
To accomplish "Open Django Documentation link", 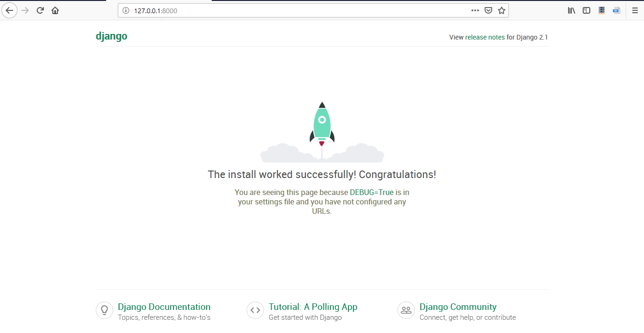I will pos(164,307).
